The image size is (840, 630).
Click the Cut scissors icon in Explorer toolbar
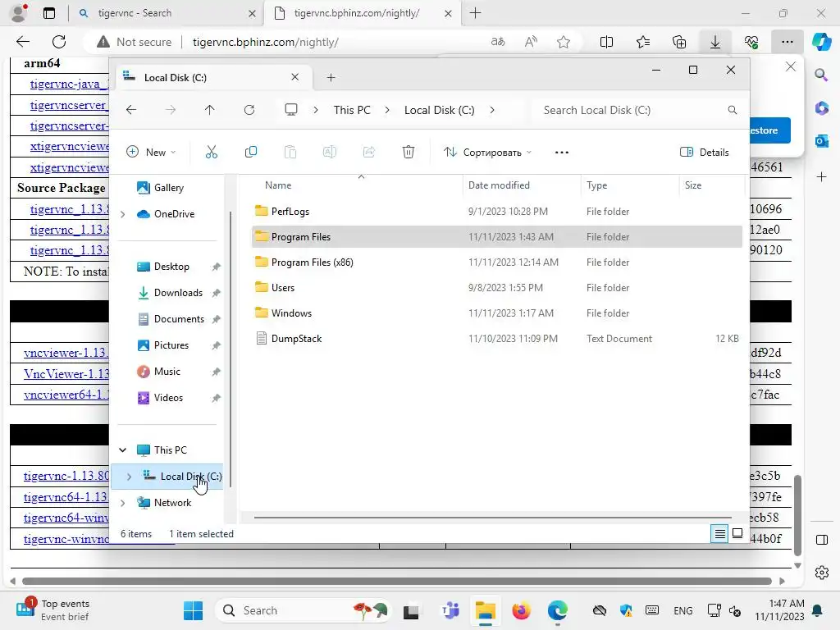point(212,152)
